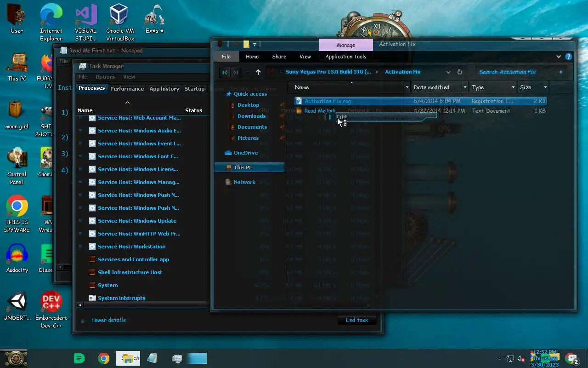Open the address bar history dropdown

448,72
